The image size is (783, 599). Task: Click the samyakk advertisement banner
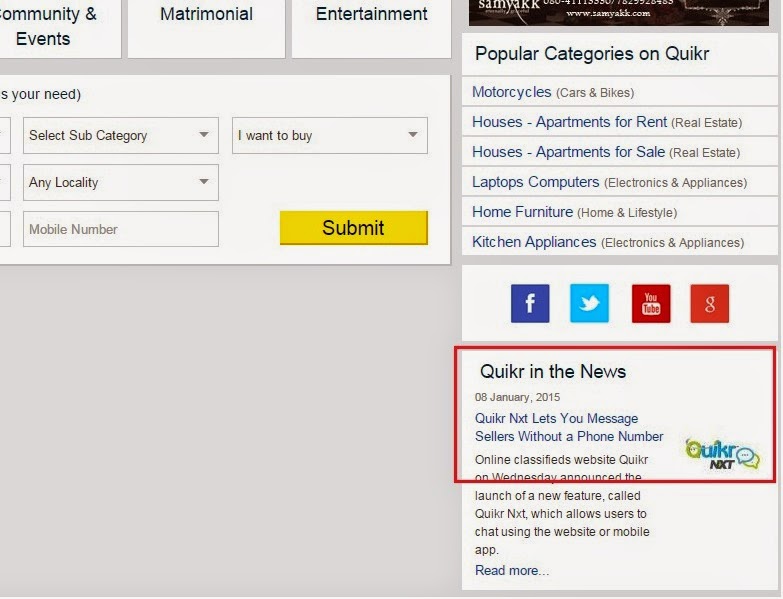point(619,12)
